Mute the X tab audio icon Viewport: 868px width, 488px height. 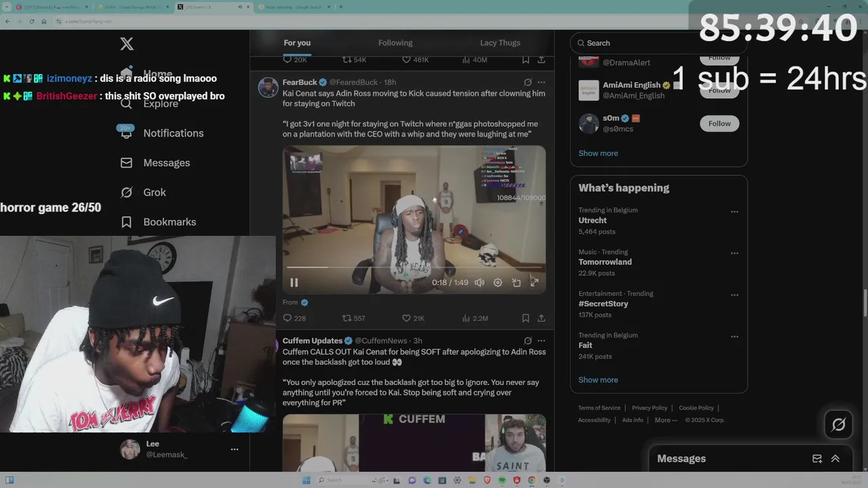point(239,7)
